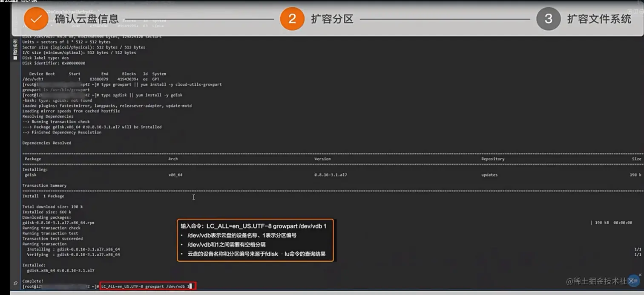The height and width of the screenshot is (295, 644).
Task: Click 'gdisk.x86_64 0:0.8.10-3.1.al7' installed line
Action: pos(60,271)
